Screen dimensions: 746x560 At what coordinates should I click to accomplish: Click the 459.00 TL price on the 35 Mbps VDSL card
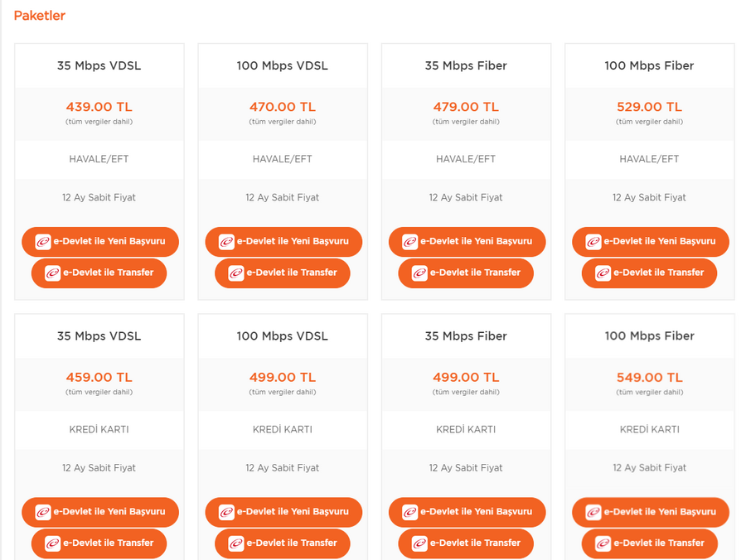pos(99,378)
